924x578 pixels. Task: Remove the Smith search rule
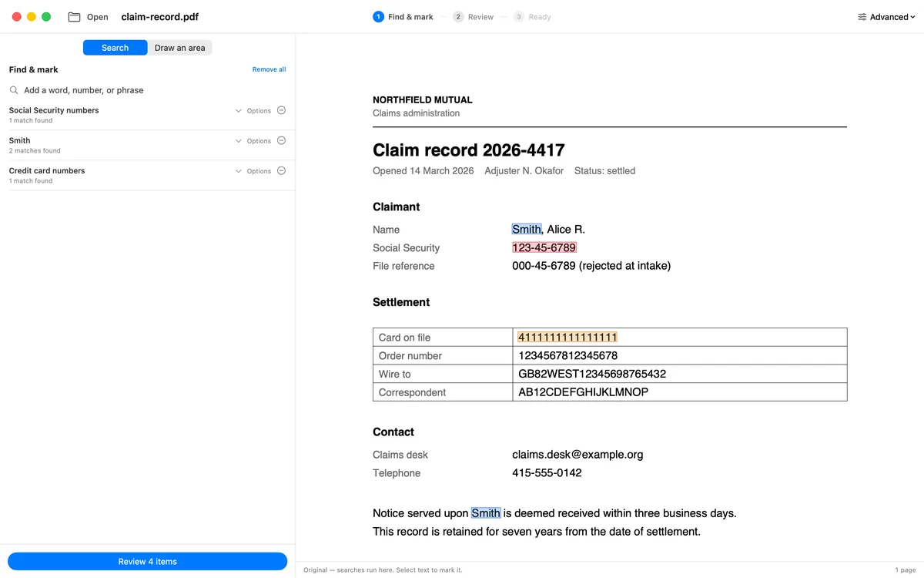tap(281, 140)
